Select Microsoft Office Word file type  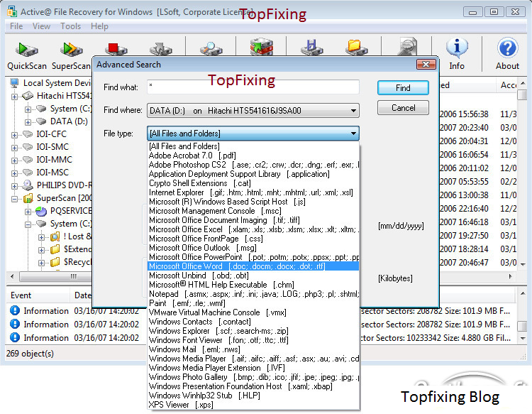pos(253,266)
